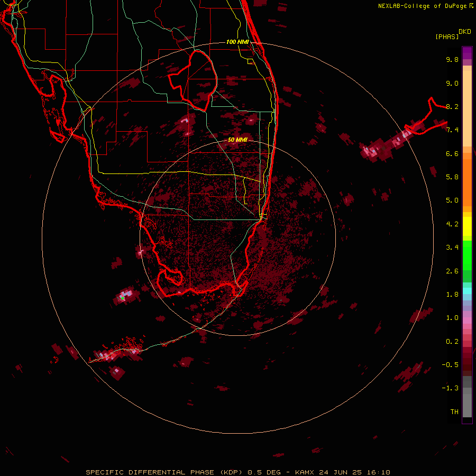Click the 1.0 scale value
Image resolution: width=476 pixels, height=476 pixels.
[x=452, y=318]
